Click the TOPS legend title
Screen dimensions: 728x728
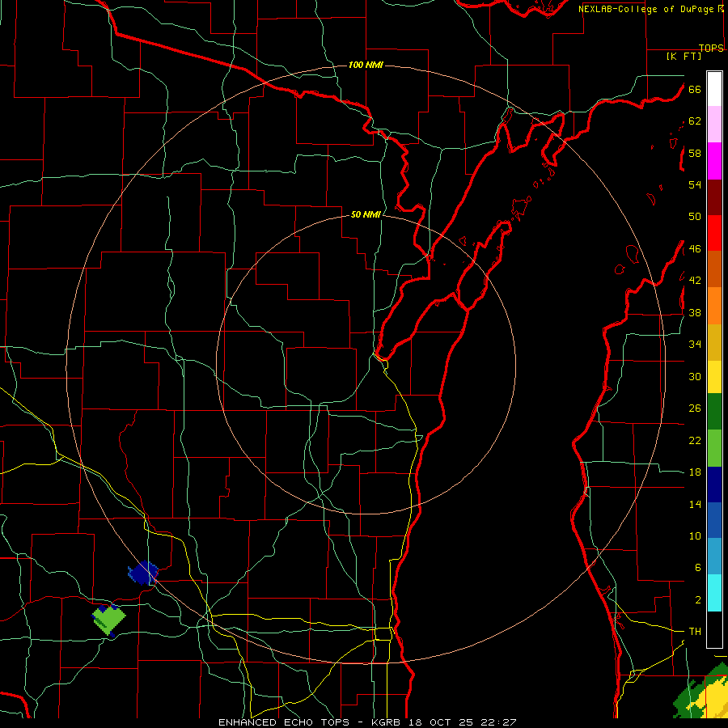711,48
